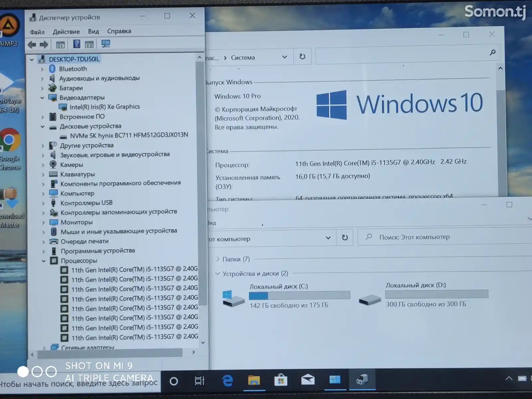Click the show/hide console tree toolbar icon
This screenshot has height=399, width=532.
point(60,45)
